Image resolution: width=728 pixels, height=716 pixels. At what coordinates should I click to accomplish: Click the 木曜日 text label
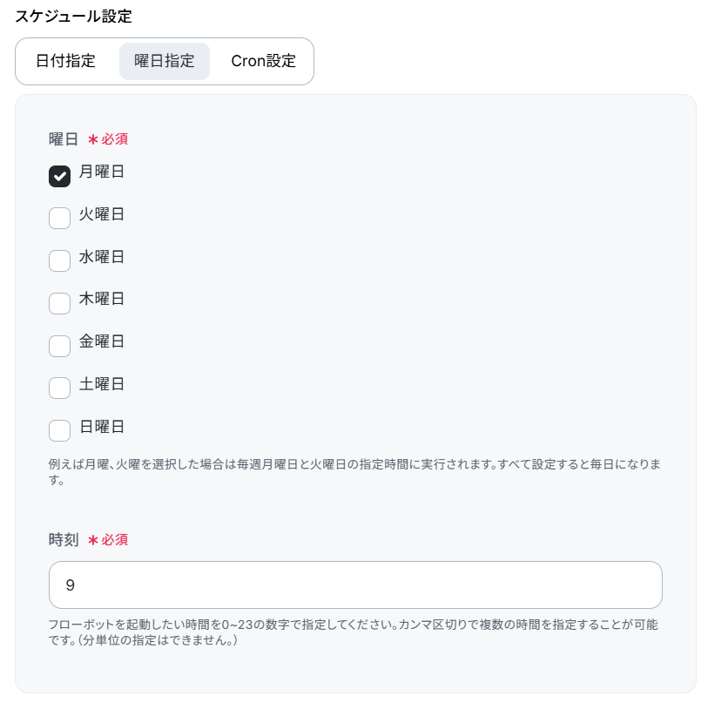(x=102, y=299)
